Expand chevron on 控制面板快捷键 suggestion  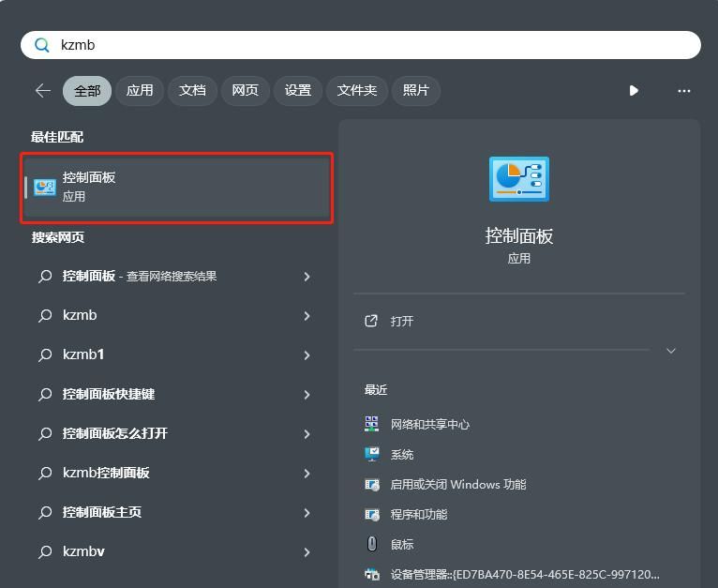tap(307, 395)
